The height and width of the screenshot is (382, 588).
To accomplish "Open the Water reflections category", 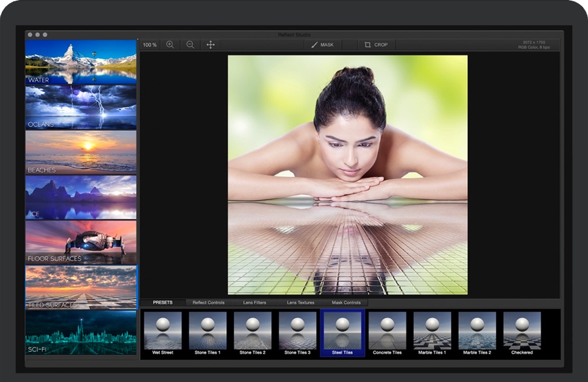I will pos(81,60).
